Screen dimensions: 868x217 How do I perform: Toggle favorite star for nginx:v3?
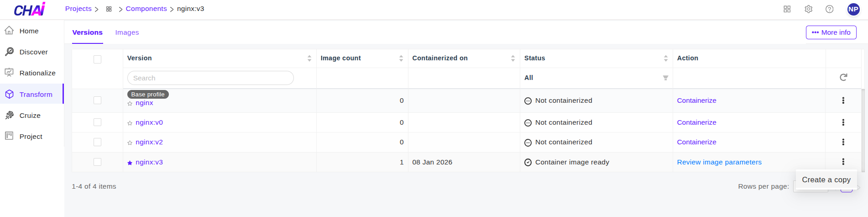point(130,163)
